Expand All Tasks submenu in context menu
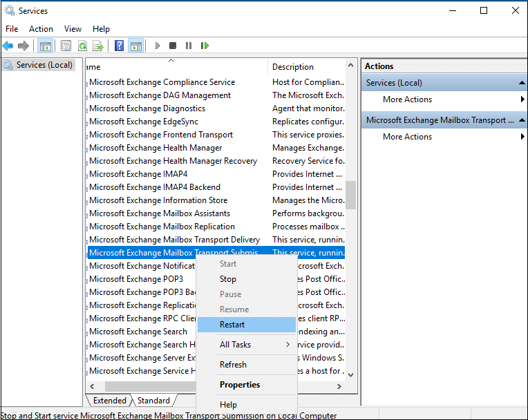The height and width of the screenshot is (420, 528). (247, 345)
